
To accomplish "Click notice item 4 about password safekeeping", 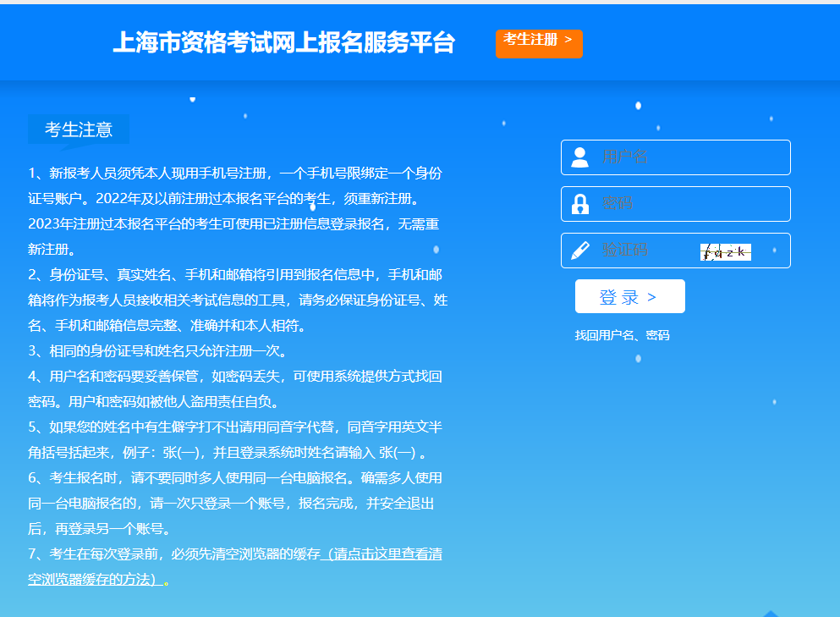I will pyautogui.click(x=234, y=388).
